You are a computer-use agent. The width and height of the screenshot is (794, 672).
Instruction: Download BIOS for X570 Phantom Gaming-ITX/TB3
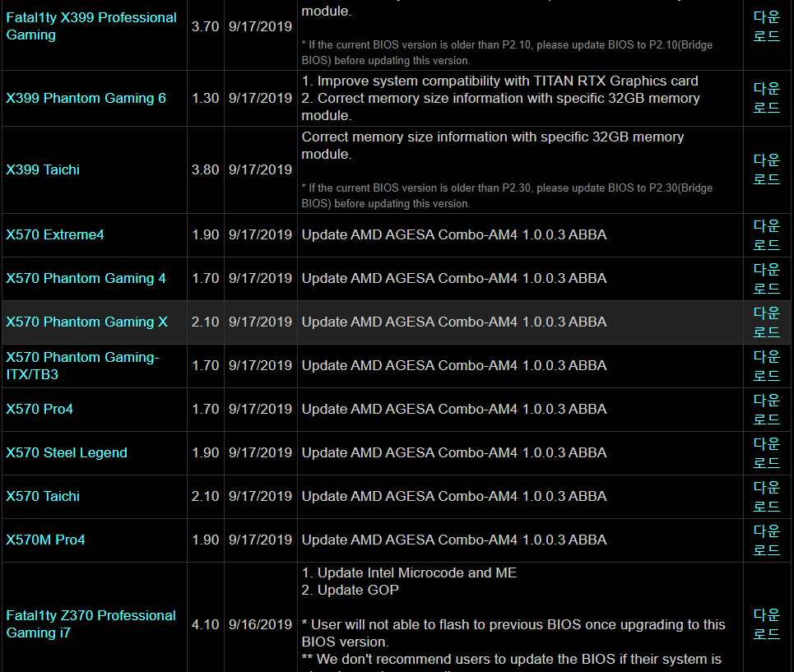click(x=766, y=366)
